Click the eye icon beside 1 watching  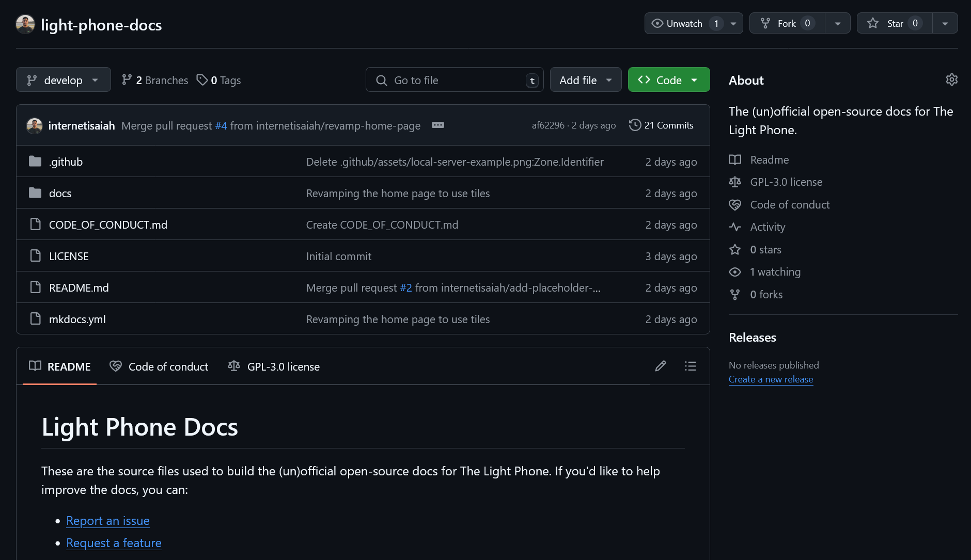tap(735, 271)
